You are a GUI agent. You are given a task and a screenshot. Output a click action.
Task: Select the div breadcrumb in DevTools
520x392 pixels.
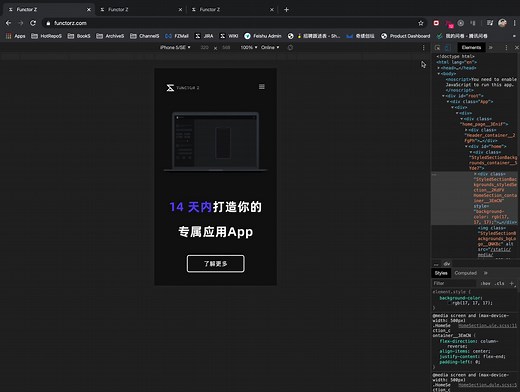point(447,264)
